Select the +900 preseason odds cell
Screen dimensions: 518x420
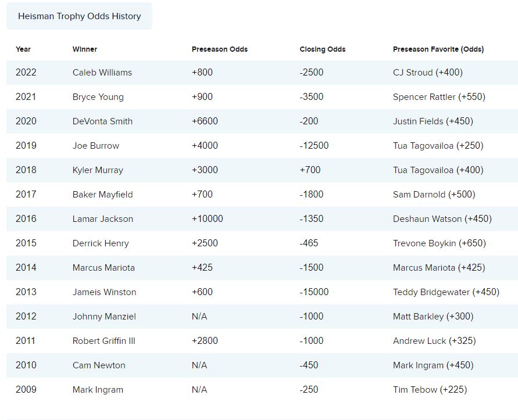(x=202, y=97)
